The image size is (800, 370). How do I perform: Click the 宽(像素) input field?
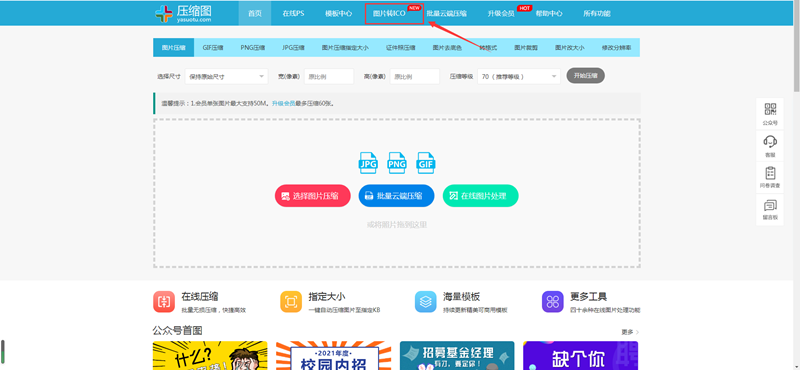click(x=329, y=77)
